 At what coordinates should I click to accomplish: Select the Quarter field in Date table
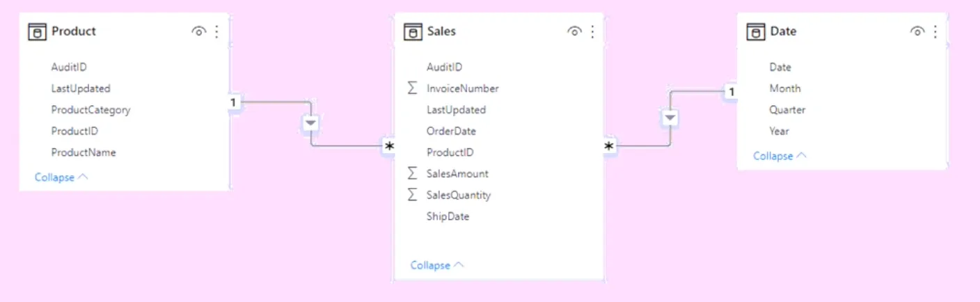pos(787,110)
